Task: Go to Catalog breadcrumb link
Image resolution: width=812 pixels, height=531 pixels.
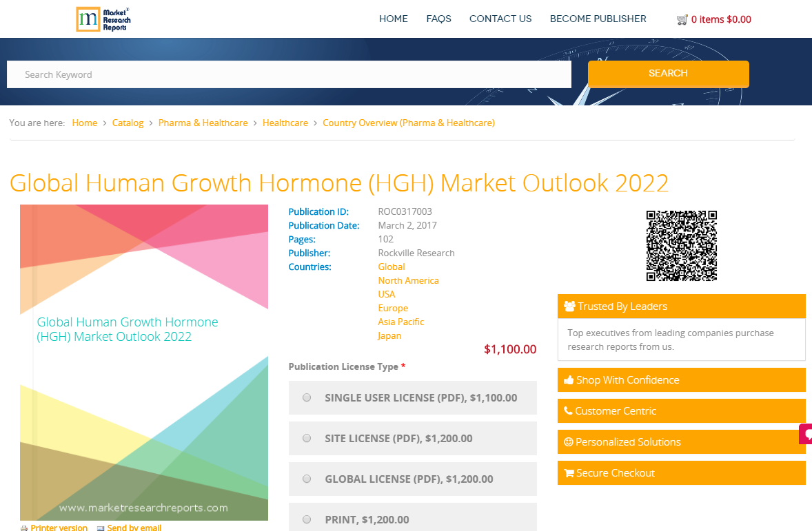Action: tap(128, 123)
